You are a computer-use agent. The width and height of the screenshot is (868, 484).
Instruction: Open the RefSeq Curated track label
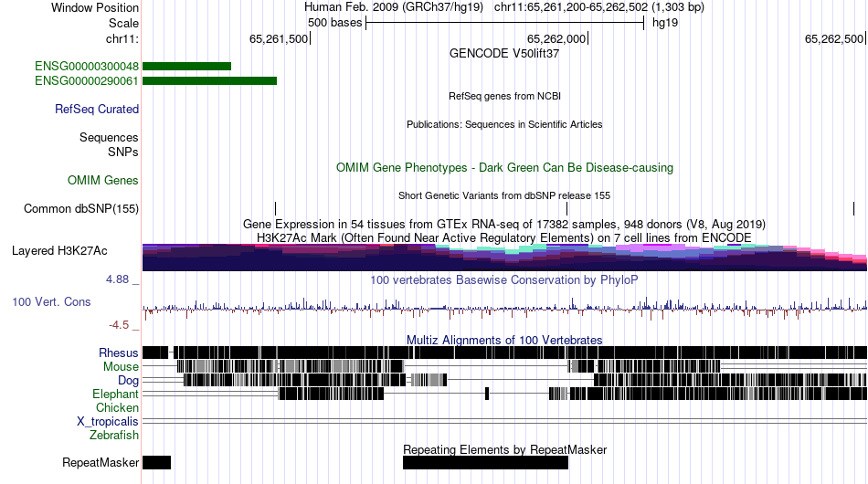(97, 109)
